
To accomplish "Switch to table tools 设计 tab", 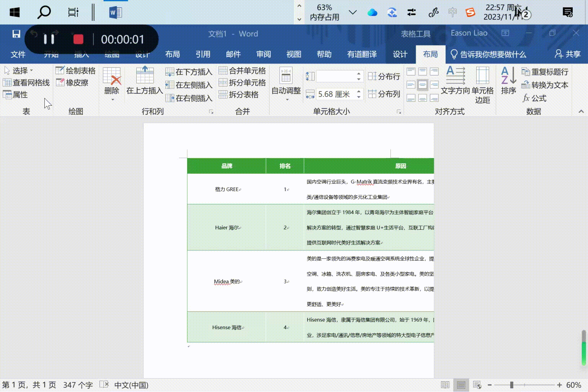I will [x=400, y=54].
